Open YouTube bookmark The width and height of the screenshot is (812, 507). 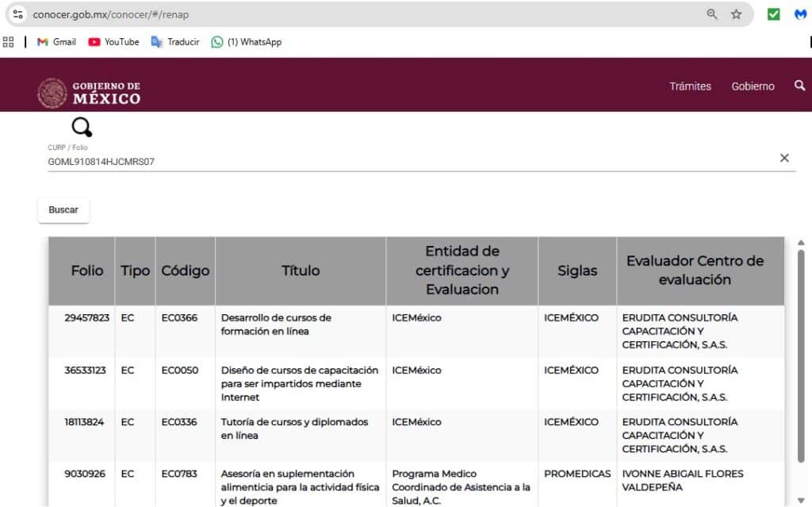[x=113, y=42]
